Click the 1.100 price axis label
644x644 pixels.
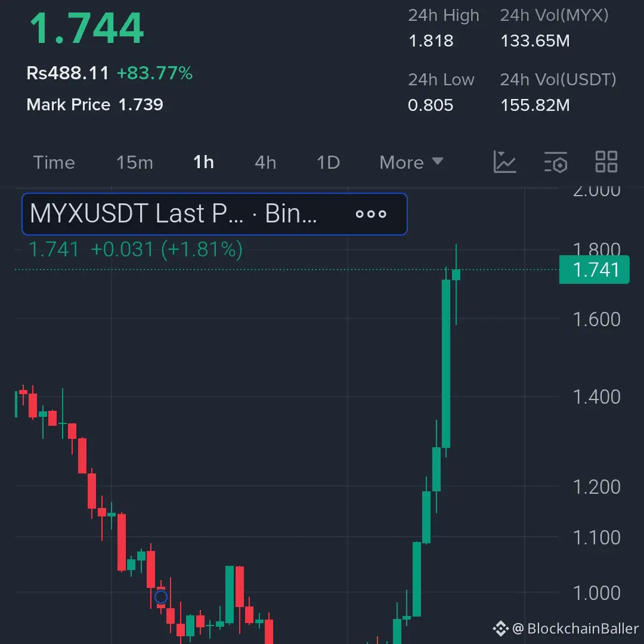596,538
